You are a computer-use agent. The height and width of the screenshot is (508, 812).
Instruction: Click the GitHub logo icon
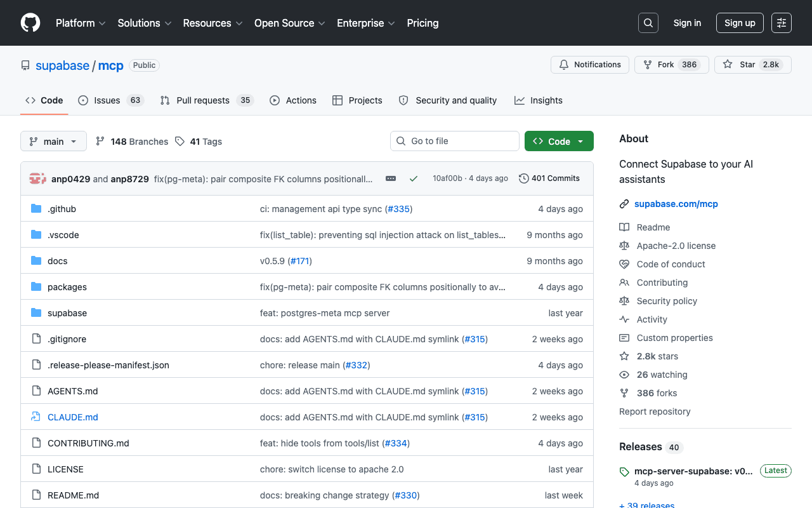[x=30, y=23]
